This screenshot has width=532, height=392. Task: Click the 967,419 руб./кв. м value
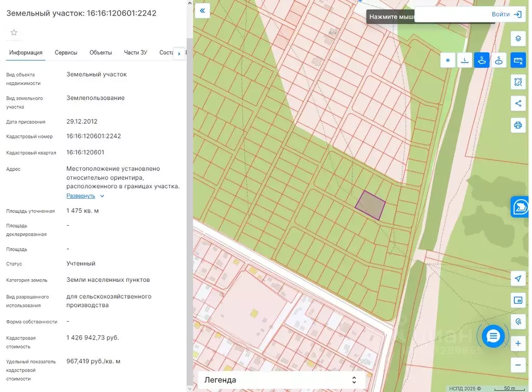coord(93,361)
